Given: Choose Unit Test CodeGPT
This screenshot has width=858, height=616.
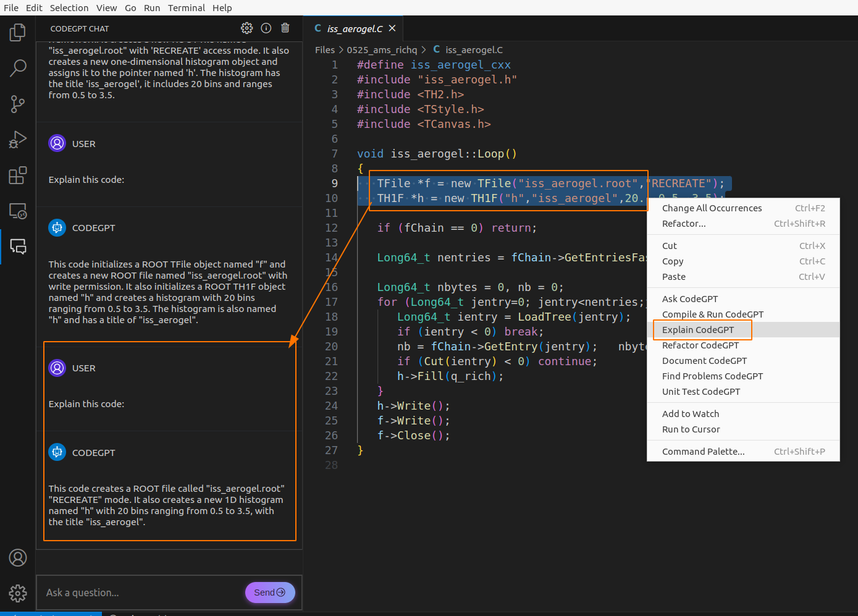Looking at the screenshot, I should pos(743,392).
